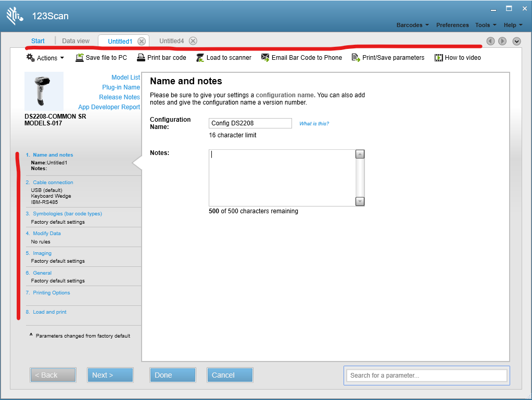The image size is (532, 400).
Task: Close the Untitled4 tab
Action: [x=193, y=41]
